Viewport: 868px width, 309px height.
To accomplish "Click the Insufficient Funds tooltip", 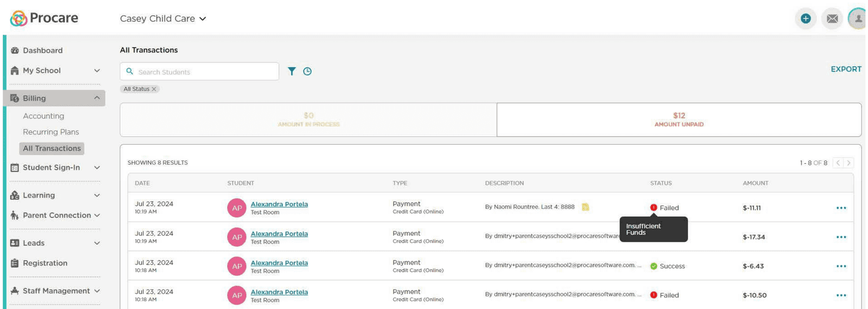I will [x=654, y=229].
